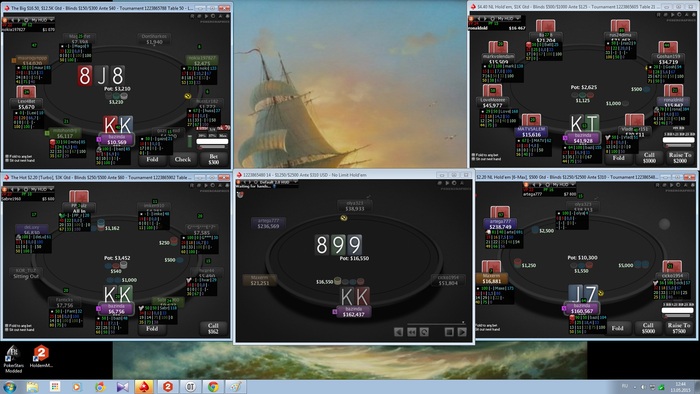Open HoldemManager 2 from the taskbar

tap(168, 387)
